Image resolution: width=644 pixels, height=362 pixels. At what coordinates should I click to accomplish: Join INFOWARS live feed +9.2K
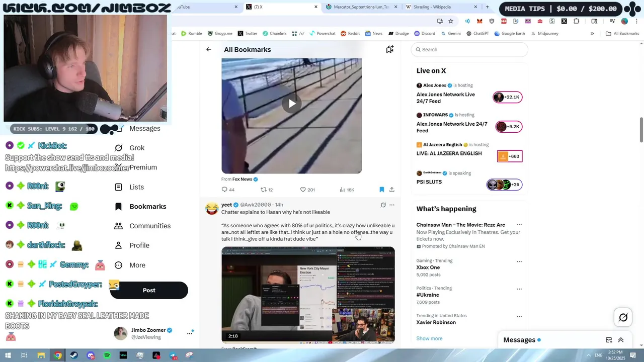pyautogui.click(x=509, y=127)
